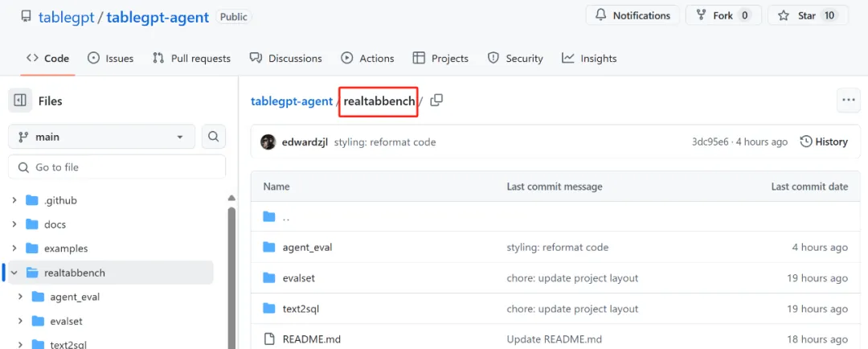868x349 pixels.
Task: Open the text2sql folder in the table
Action: [301, 309]
